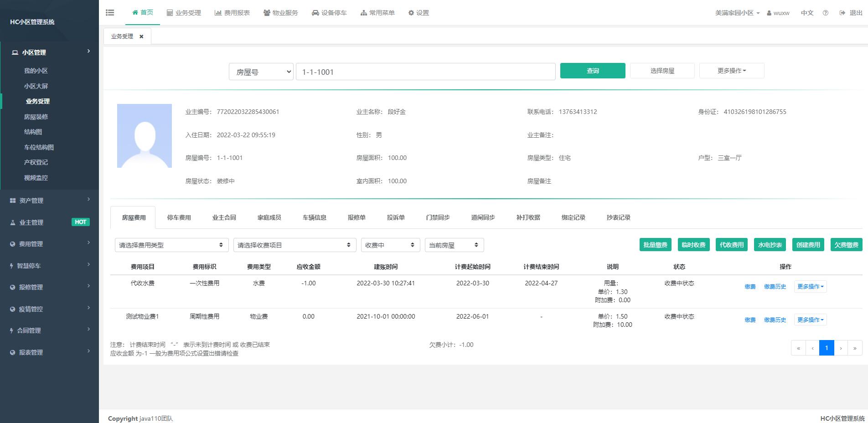868x423 pixels.
Task: Click the wuxw user account icon
Action: click(x=769, y=13)
